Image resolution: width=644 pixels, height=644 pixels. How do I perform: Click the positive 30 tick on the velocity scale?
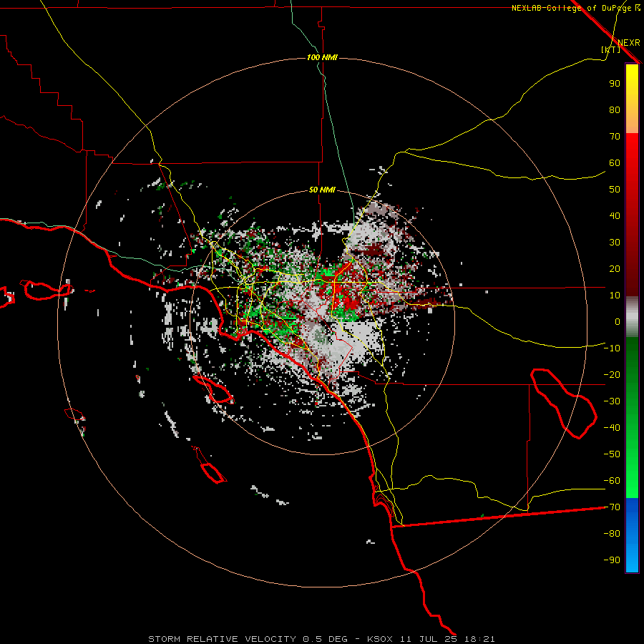(x=615, y=243)
